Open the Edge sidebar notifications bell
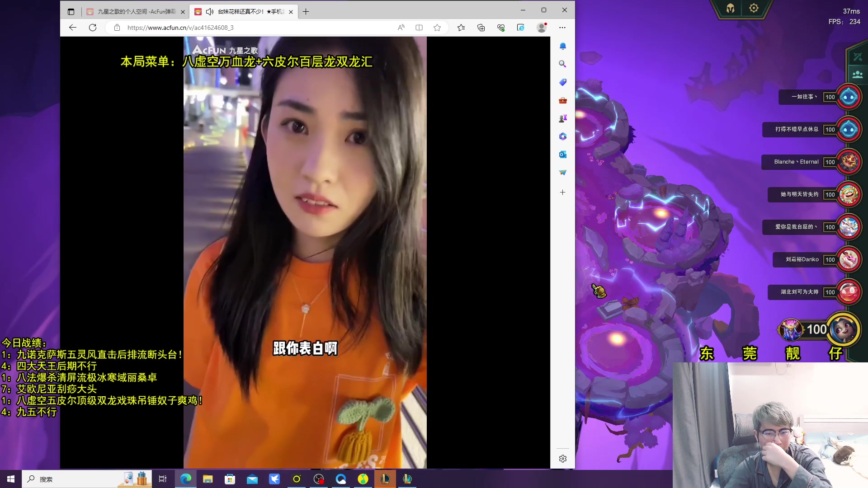Screen dimensions: 868x488 click(x=562, y=46)
